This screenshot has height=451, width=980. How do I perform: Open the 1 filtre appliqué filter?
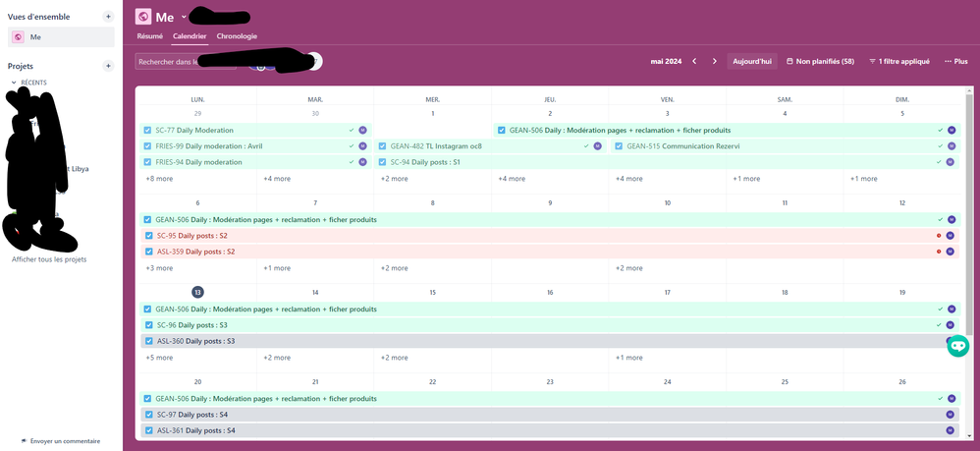pos(899,61)
